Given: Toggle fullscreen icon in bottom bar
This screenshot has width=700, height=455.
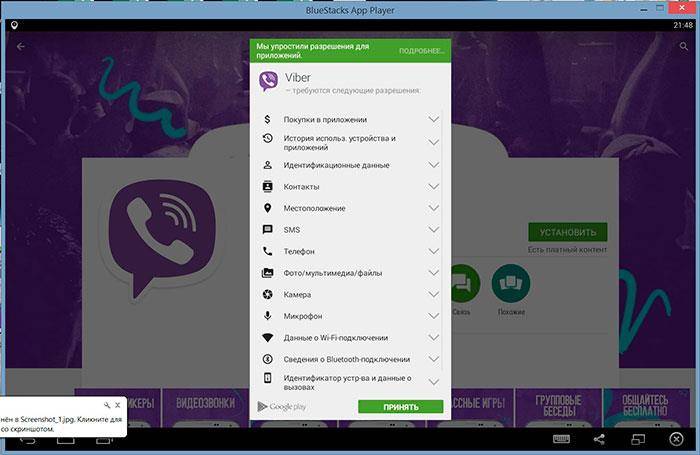Looking at the screenshot, I should click(x=638, y=439).
